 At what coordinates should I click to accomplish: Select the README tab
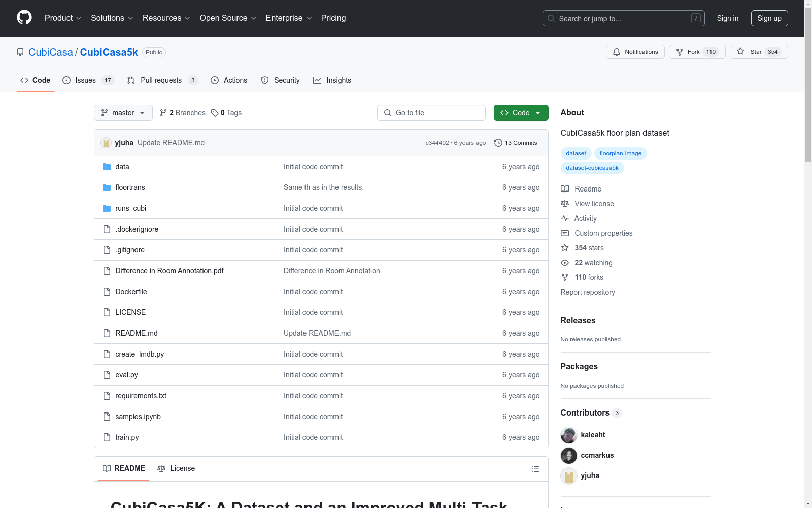tap(124, 468)
